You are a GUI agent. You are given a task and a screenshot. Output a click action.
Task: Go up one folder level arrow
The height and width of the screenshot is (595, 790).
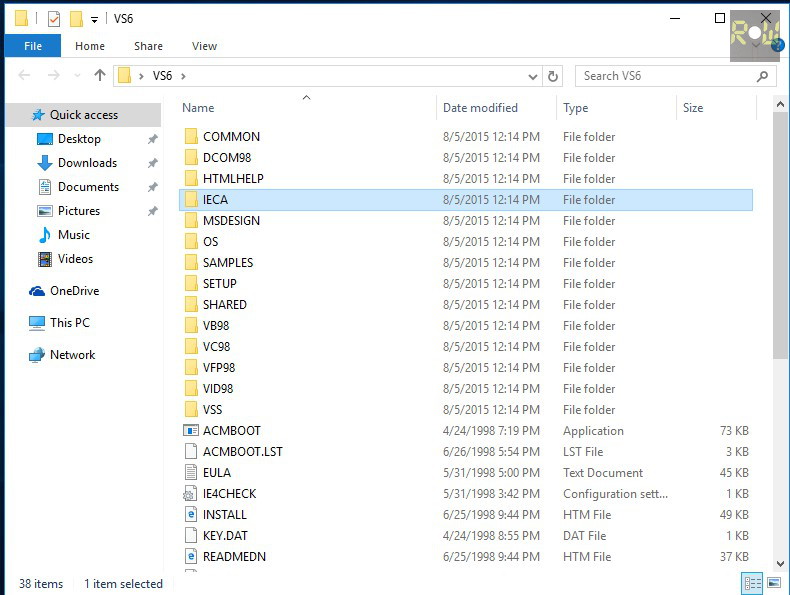click(100, 76)
